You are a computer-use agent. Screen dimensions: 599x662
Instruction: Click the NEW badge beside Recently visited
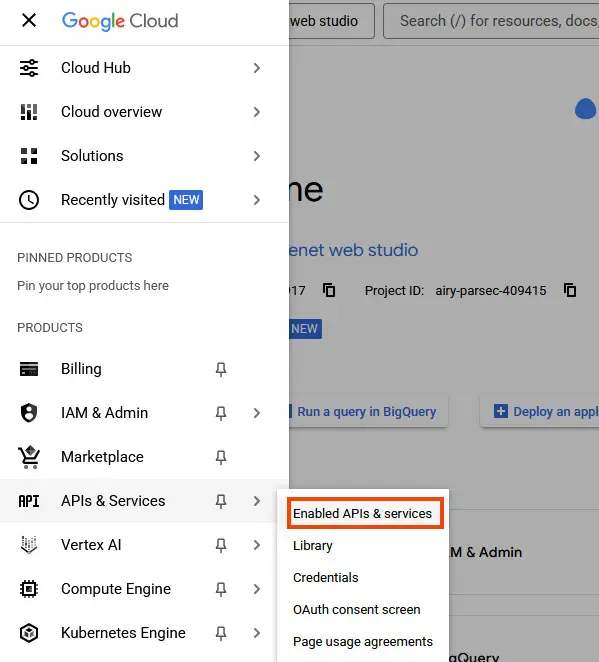(186, 200)
